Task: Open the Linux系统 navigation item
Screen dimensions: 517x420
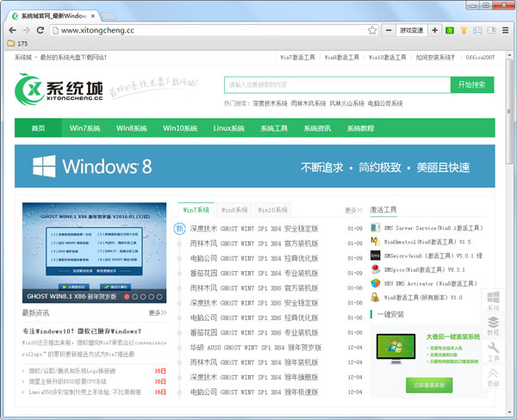Action: tap(229, 128)
